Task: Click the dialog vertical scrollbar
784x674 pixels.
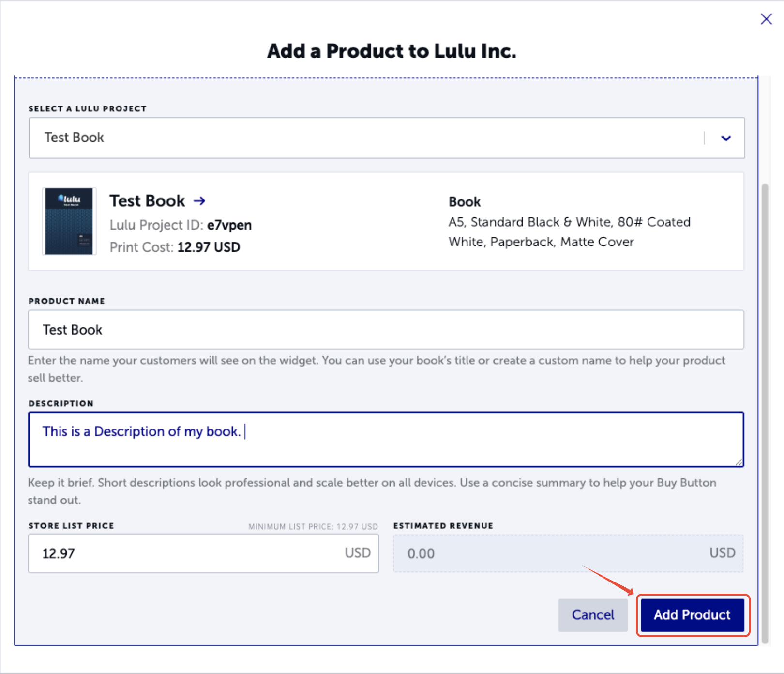Action: (x=765, y=413)
